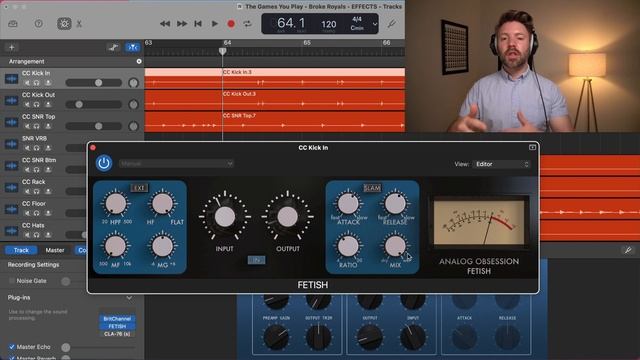This screenshot has height=360, width=640.
Task: Switch to the Master tab
Action: pyautogui.click(x=55, y=250)
